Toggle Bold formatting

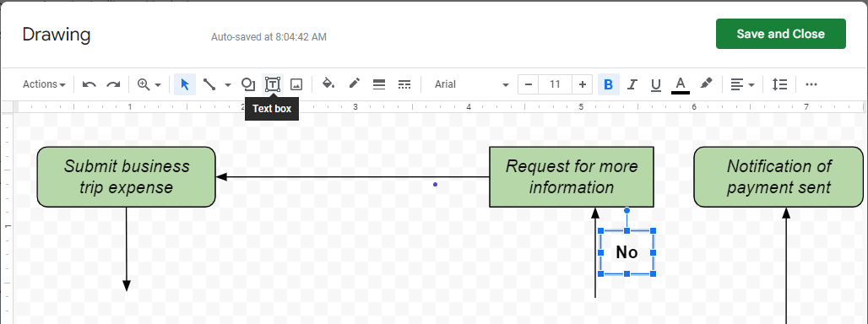click(609, 84)
